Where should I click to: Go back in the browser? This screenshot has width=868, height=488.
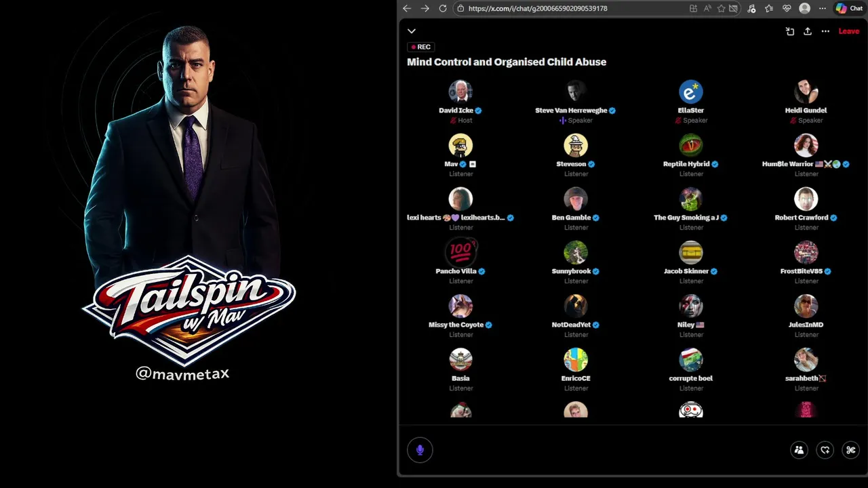click(x=407, y=8)
